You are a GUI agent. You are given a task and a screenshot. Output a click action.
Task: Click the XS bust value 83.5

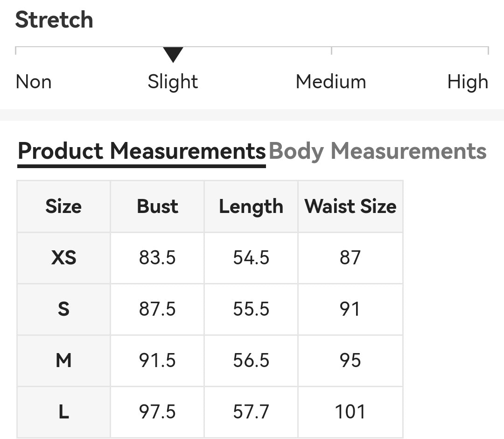(x=157, y=258)
